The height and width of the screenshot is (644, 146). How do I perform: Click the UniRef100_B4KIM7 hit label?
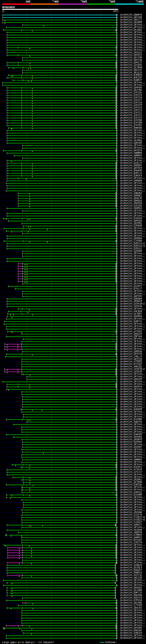pos(131,77)
